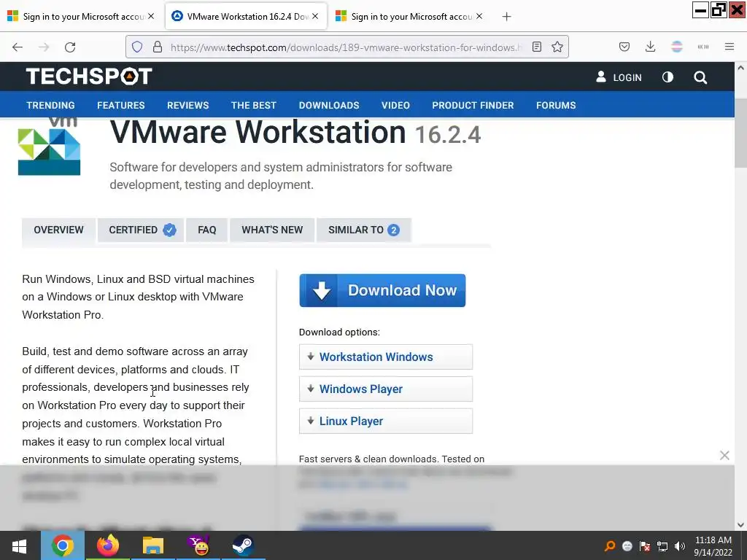This screenshot has width=747, height=560.
Task: Open Yahoo Messenger from the taskbar
Action: click(x=198, y=545)
